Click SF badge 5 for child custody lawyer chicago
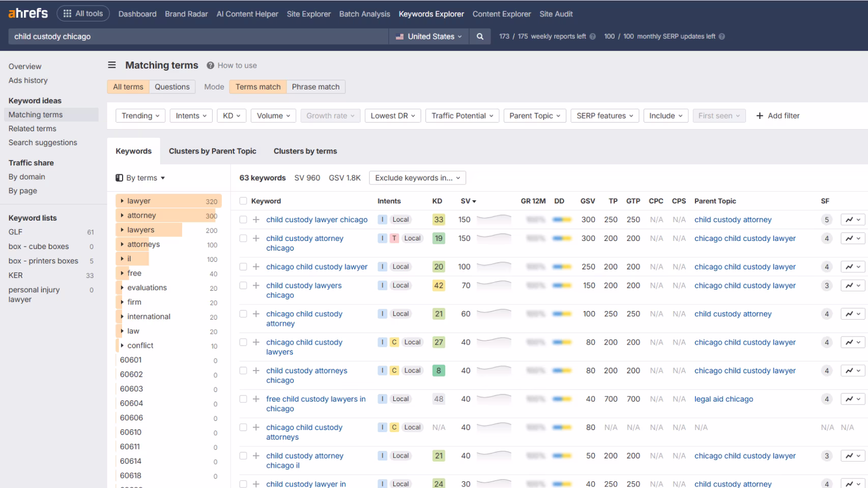The width and height of the screenshot is (868, 488). coord(827,220)
